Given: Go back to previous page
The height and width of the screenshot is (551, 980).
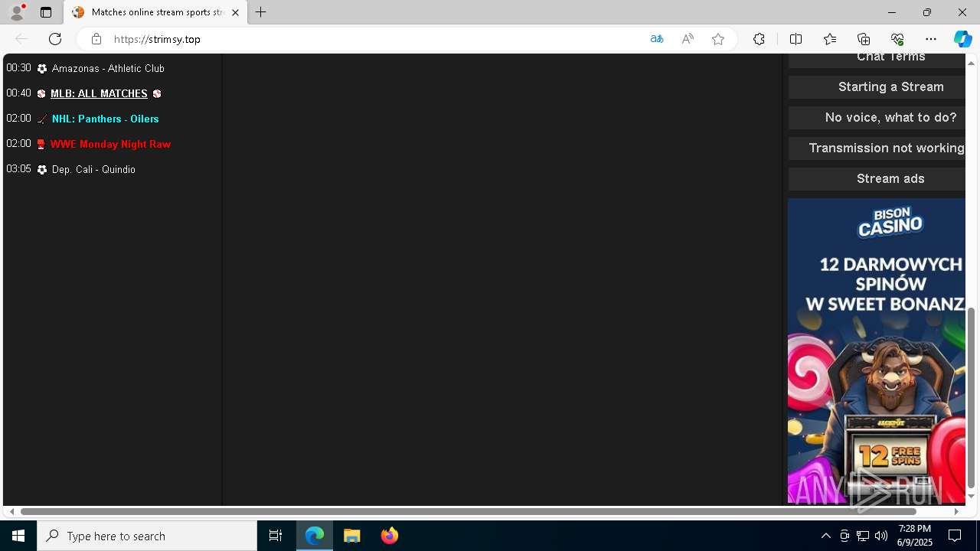Looking at the screenshot, I should click(21, 39).
